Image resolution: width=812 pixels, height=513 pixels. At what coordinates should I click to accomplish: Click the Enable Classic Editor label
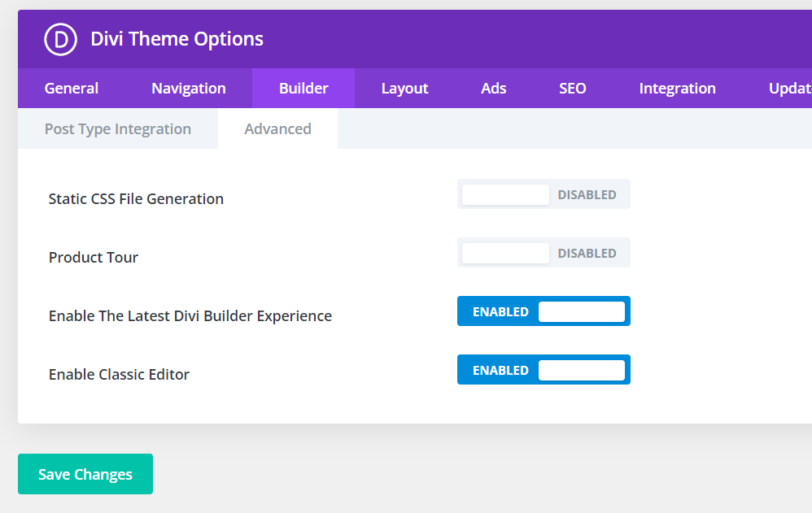point(119,375)
